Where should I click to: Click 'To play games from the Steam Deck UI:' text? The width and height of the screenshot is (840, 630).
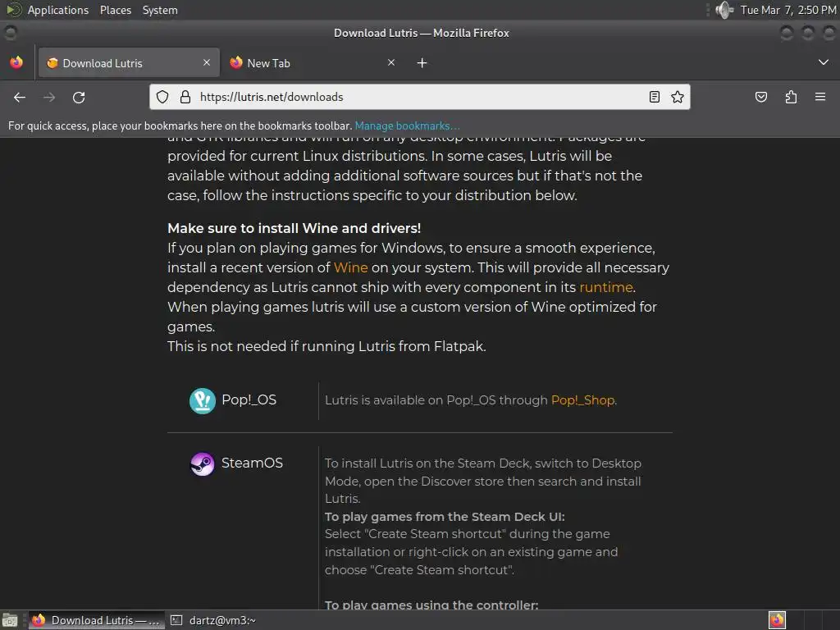(x=445, y=517)
